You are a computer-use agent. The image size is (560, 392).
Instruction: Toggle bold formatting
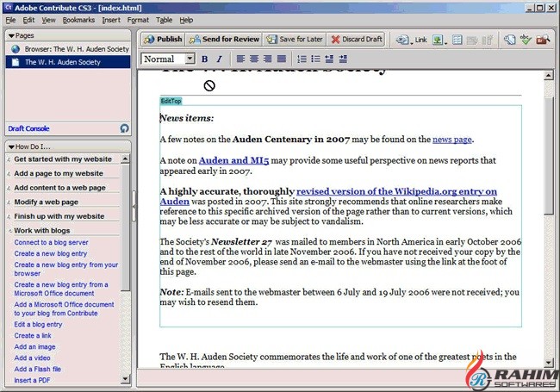pos(205,59)
